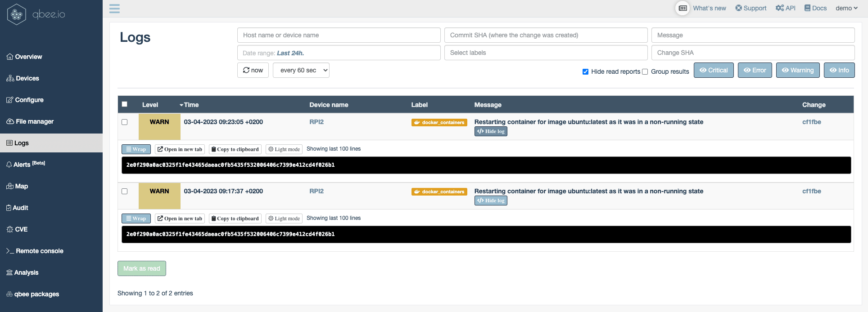Toggle the Warning level eye filter

797,70
